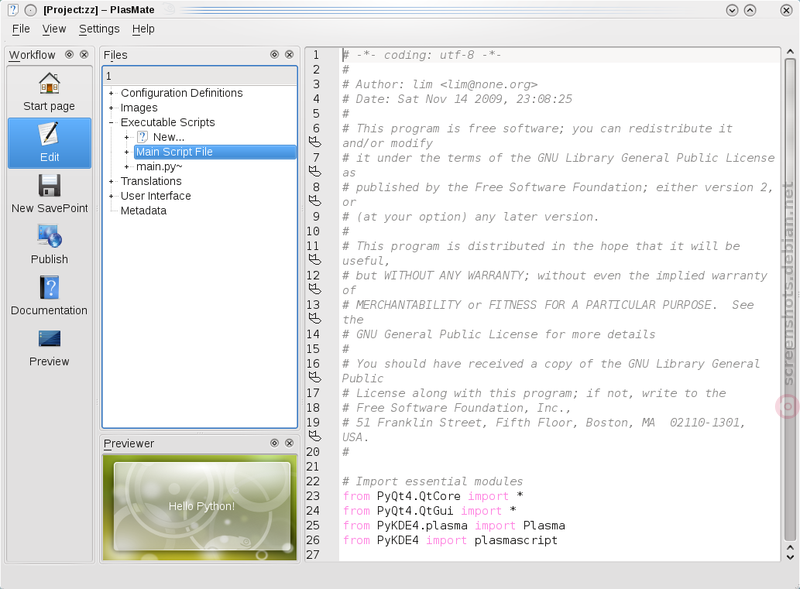Close the Previewer panel
800x589 pixels.
point(289,443)
